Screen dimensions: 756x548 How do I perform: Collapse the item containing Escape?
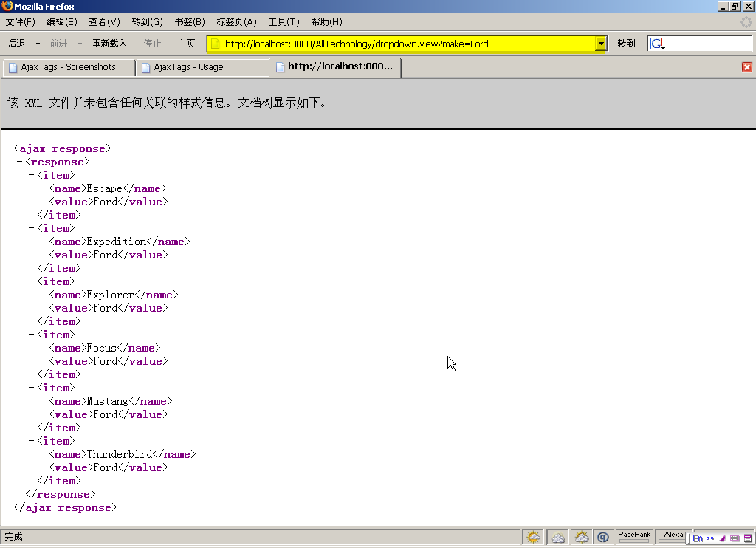(x=31, y=174)
